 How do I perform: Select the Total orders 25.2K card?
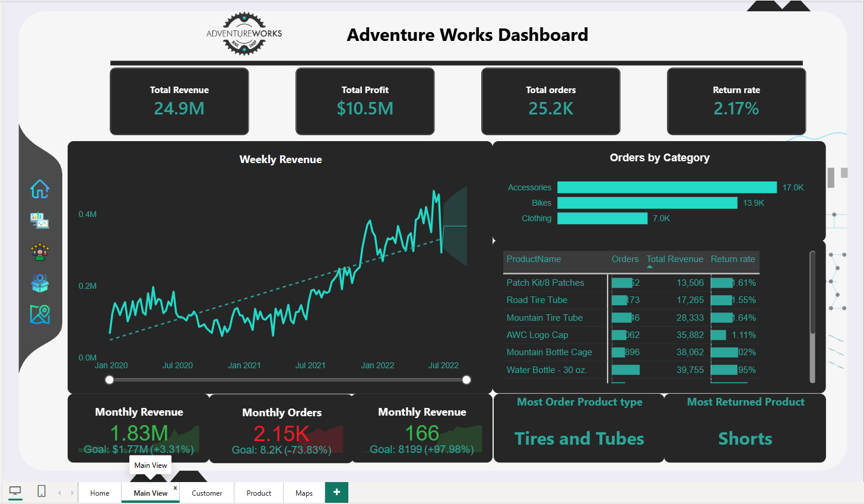(551, 101)
